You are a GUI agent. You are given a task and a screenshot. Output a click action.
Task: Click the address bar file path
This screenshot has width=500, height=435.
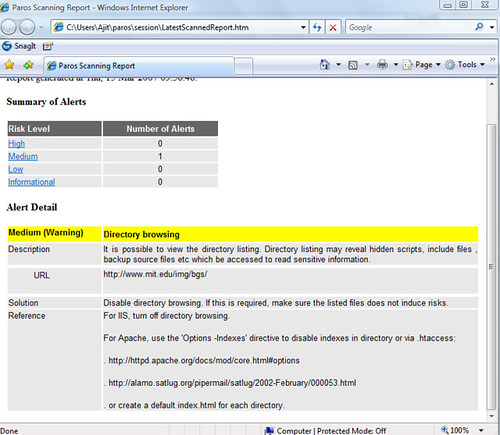click(157, 27)
